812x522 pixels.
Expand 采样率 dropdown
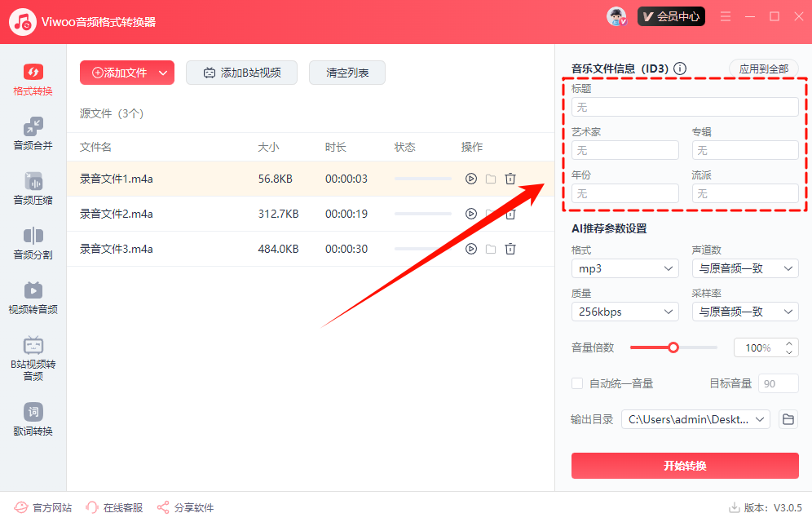(744, 312)
